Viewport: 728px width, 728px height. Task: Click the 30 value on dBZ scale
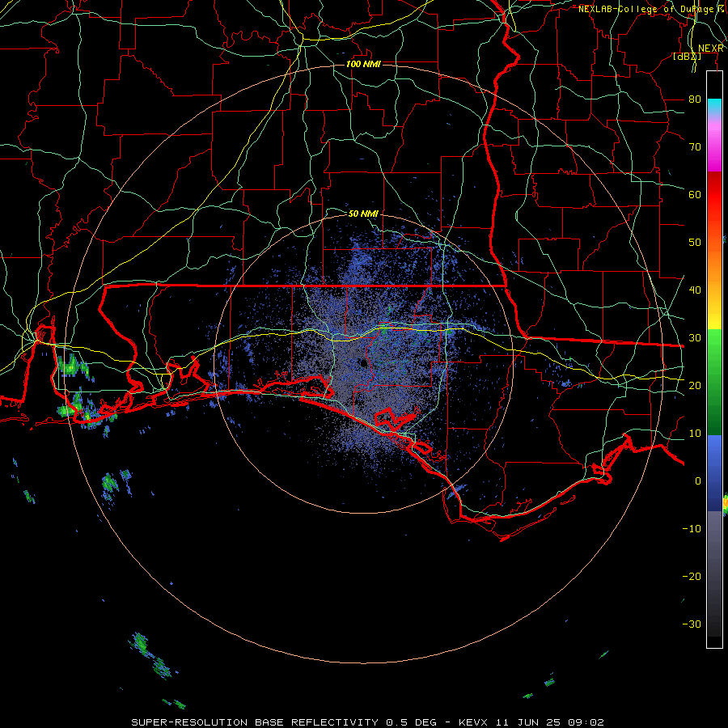[695, 338]
